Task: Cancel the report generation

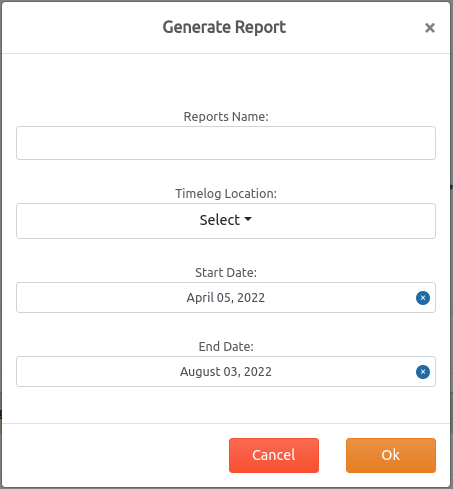Action: click(274, 455)
